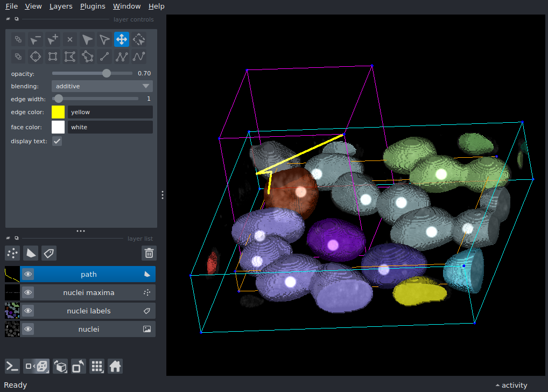Screen dimensions: 548x392
Task: Add a new Shapes layer
Action: pyautogui.click(x=31, y=253)
